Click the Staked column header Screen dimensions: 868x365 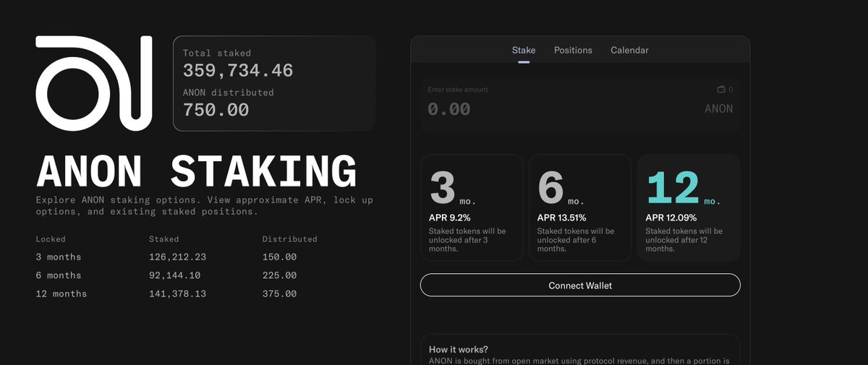pyautogui.click(x=164, y=239)
